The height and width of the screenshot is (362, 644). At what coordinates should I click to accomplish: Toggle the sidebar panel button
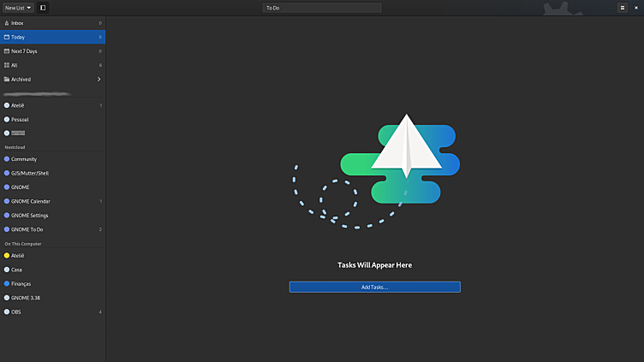point(43,7)
